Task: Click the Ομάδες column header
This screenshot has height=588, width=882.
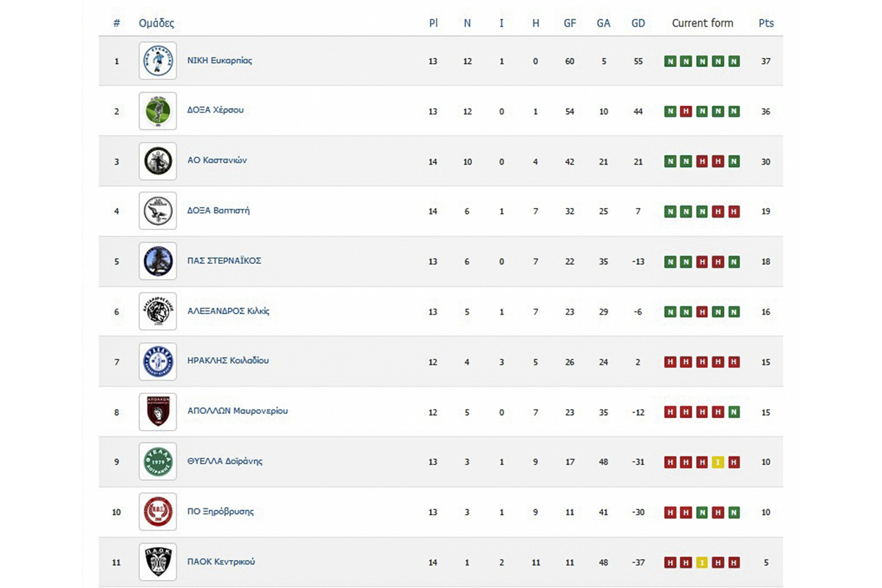Action: [x=157, y=24]
